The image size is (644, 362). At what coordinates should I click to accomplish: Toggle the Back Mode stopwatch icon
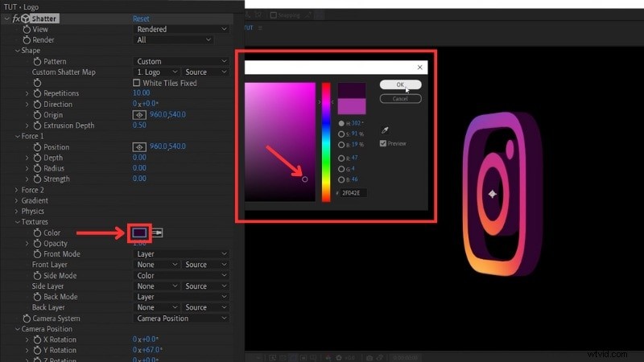pyautogui.click(x=37, y=297)
